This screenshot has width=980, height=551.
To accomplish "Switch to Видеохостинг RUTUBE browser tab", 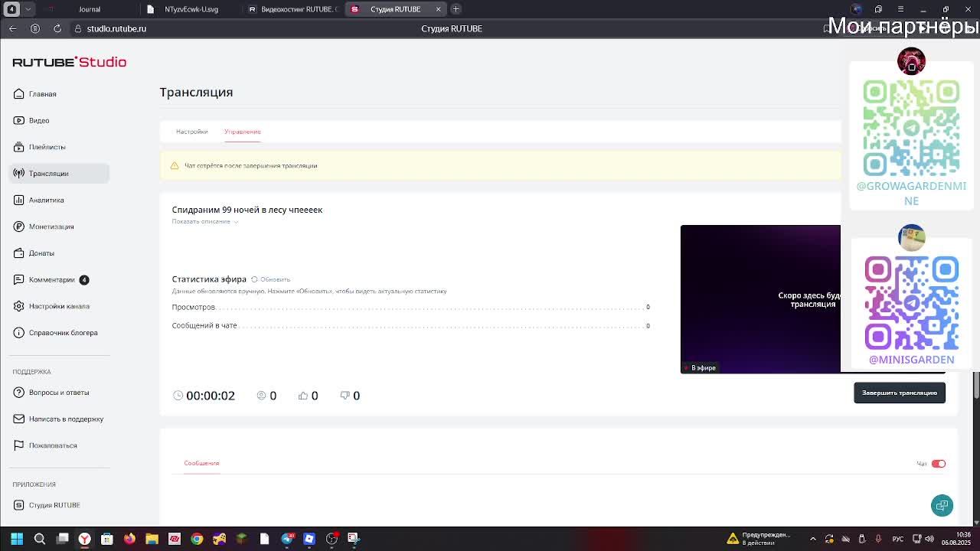I will pos(295,9).
